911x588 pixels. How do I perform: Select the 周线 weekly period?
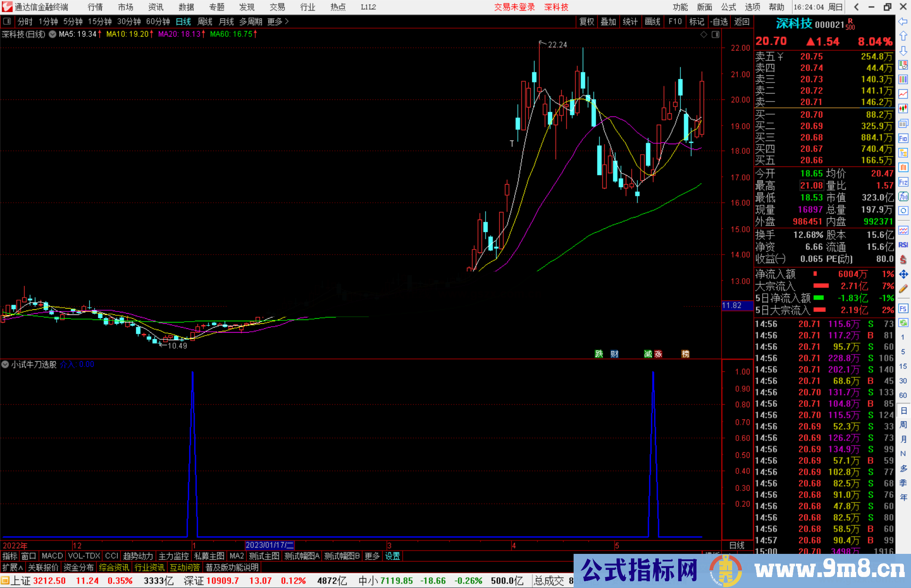click(205, 21)
